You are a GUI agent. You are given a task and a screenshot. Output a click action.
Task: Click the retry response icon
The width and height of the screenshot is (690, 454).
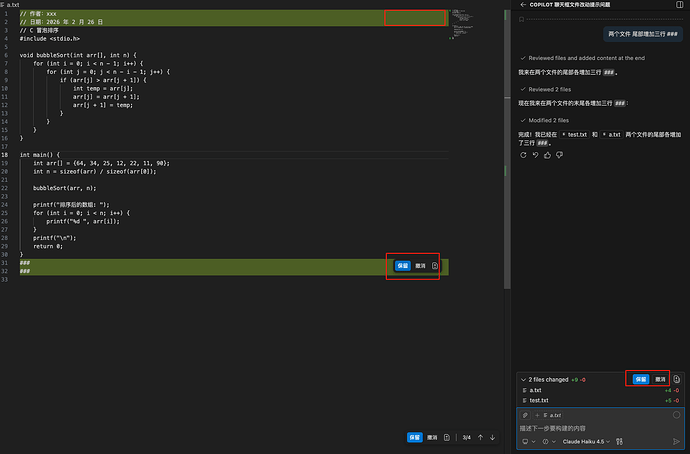click(x=523, y=154)
